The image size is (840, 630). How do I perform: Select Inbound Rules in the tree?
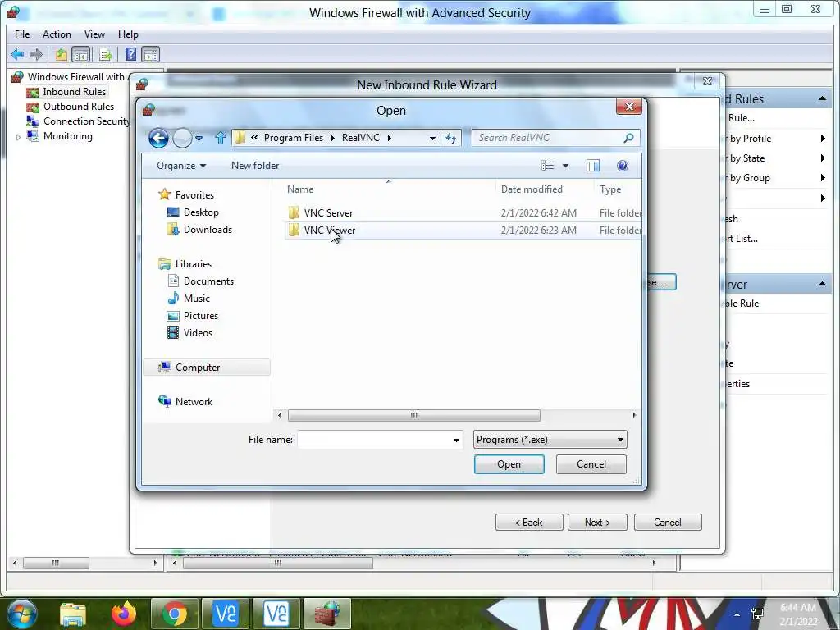[74, 92]
